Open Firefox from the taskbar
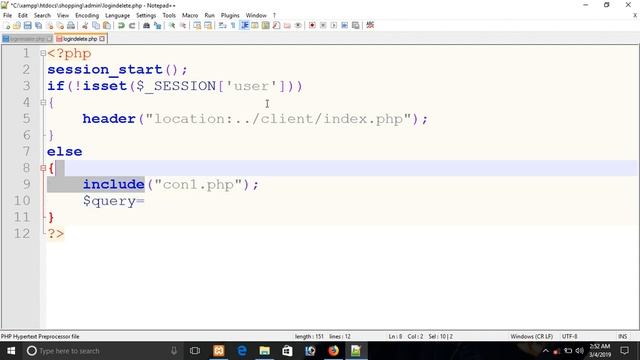 coord(333,351)
